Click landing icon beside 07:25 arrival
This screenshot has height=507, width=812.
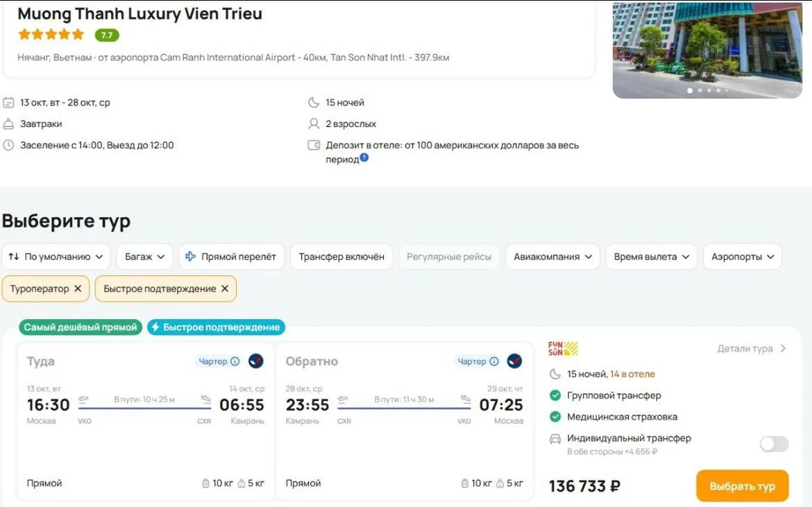click(466, 399)
